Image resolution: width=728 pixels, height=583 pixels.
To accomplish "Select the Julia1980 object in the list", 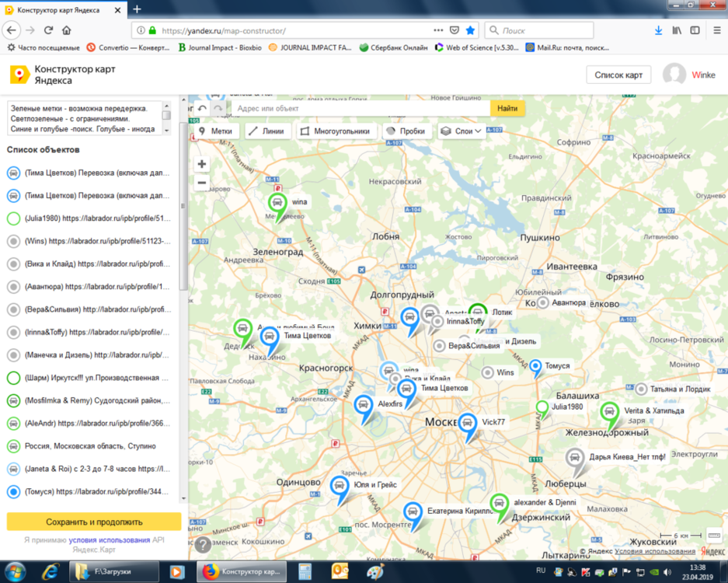I will point(87,218).
